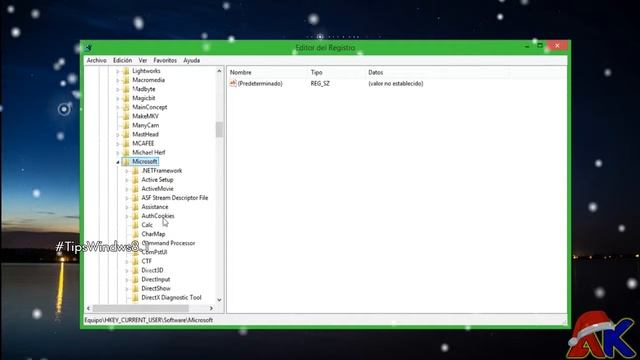
Task: Expand the Macromedia key
Action: tap(118, 80)
